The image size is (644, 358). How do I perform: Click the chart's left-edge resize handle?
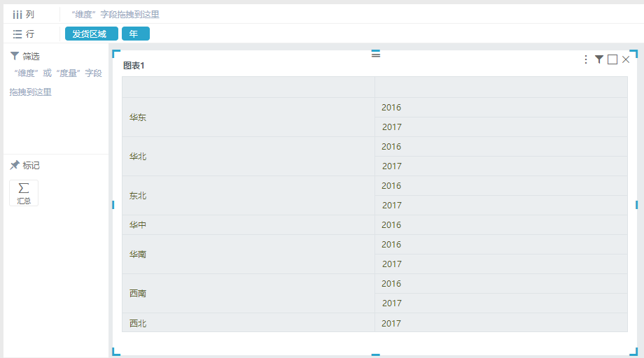[113, 205]
